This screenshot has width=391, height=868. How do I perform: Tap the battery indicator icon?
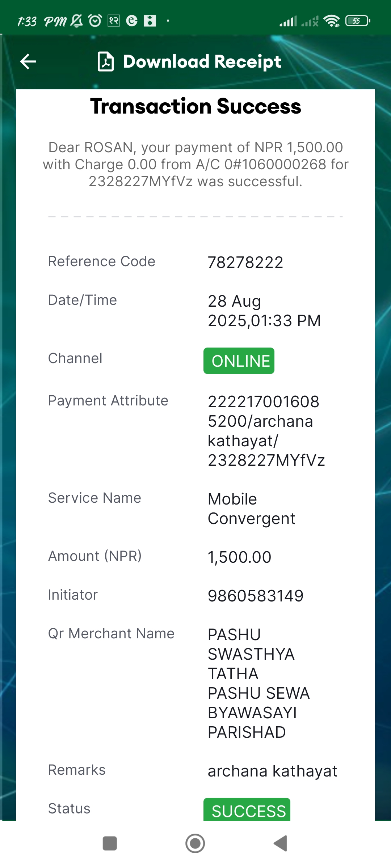tap(358, 21)
